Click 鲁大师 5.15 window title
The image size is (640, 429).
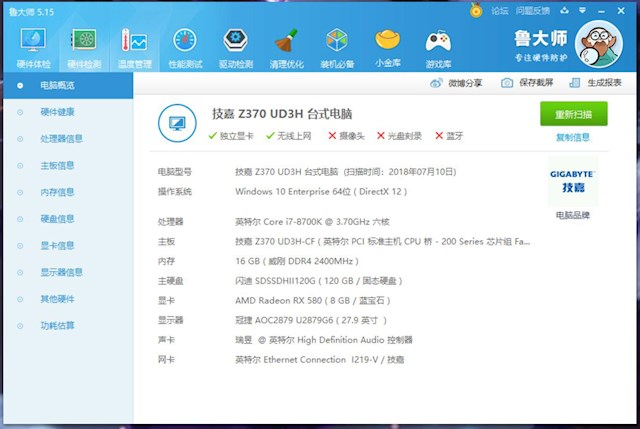tap(31, 12)
